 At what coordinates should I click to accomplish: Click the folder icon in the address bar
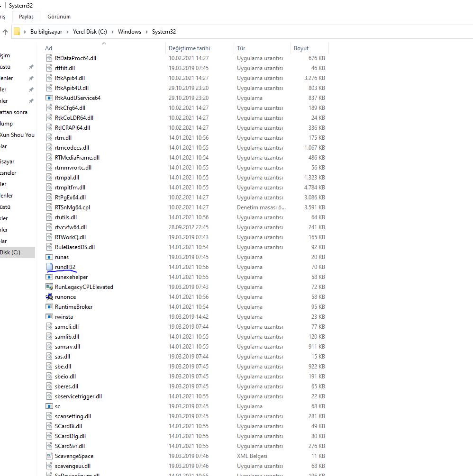click(17, 32)
